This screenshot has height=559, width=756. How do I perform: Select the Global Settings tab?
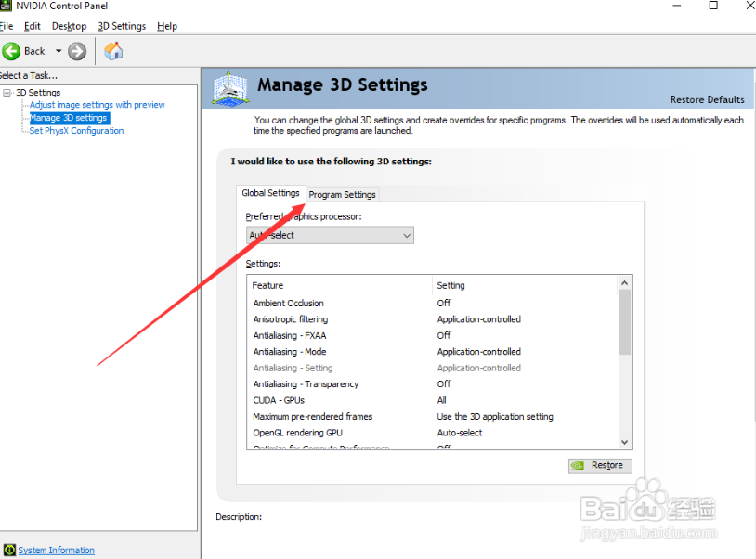coord(270,193)
